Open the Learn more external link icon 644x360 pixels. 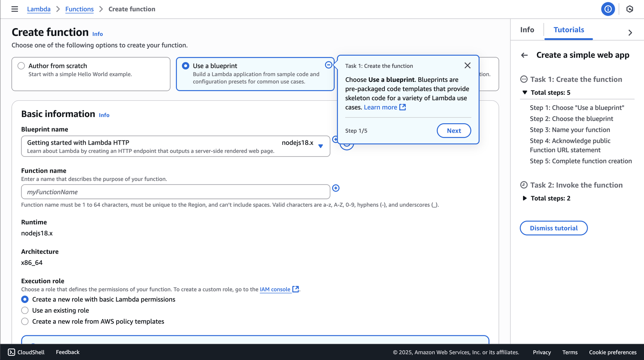point(402,107)
